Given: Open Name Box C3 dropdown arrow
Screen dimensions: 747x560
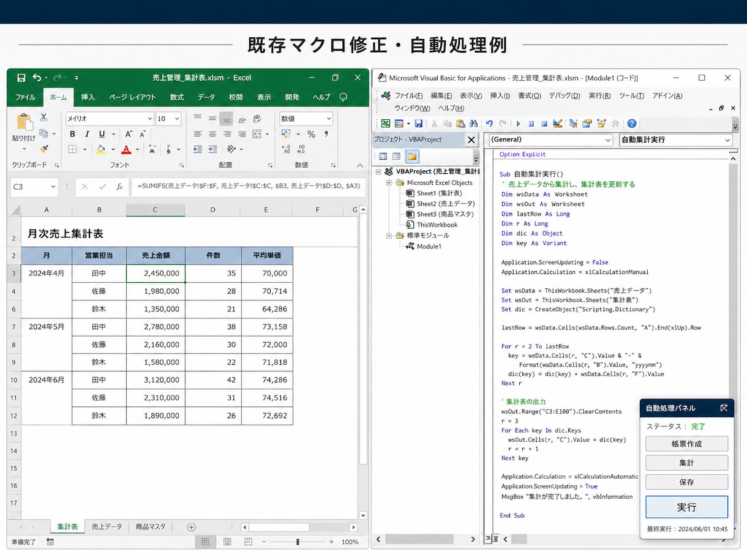Looking at the screenshot, I should (53, 187).
